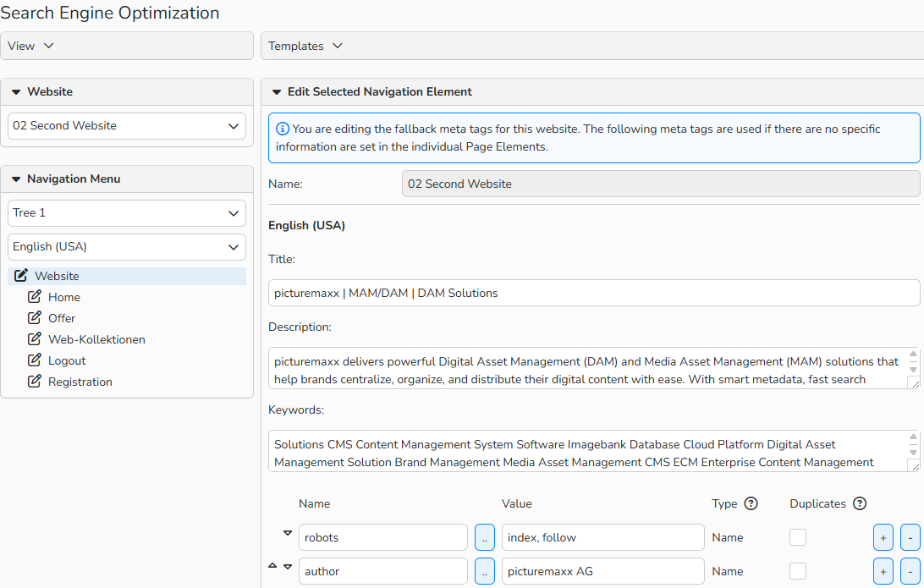Collapse the Website panel

[16, 92]
